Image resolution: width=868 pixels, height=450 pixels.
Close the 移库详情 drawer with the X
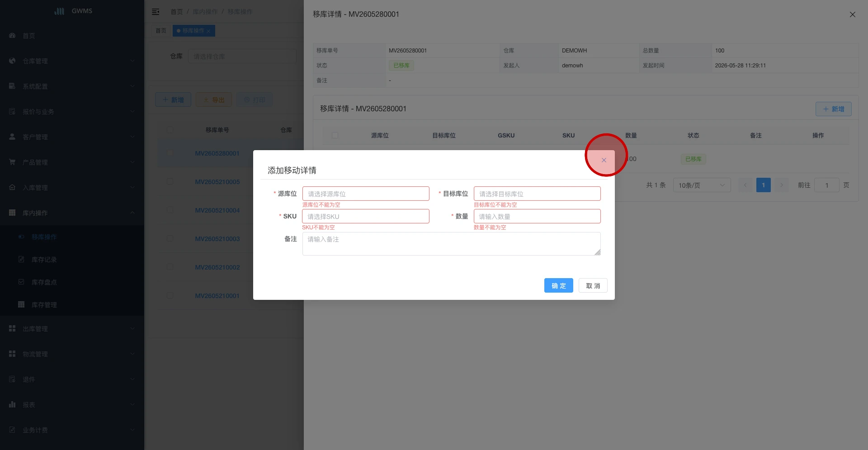853,14
